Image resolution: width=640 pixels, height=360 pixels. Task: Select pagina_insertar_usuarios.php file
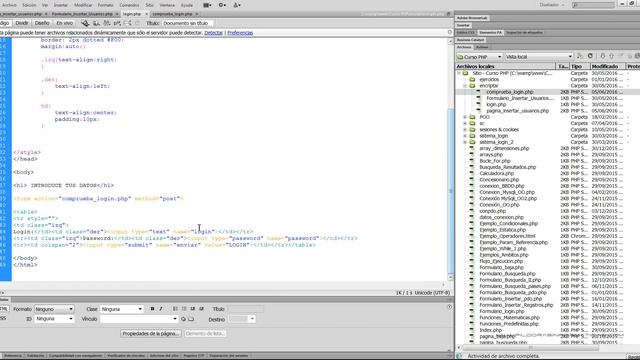pos(517,111)
